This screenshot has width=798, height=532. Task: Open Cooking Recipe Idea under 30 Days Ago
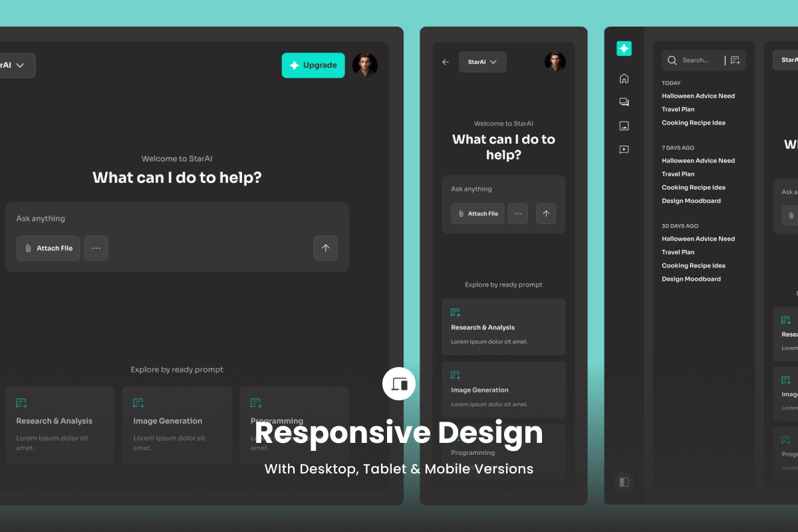[694, 265]
